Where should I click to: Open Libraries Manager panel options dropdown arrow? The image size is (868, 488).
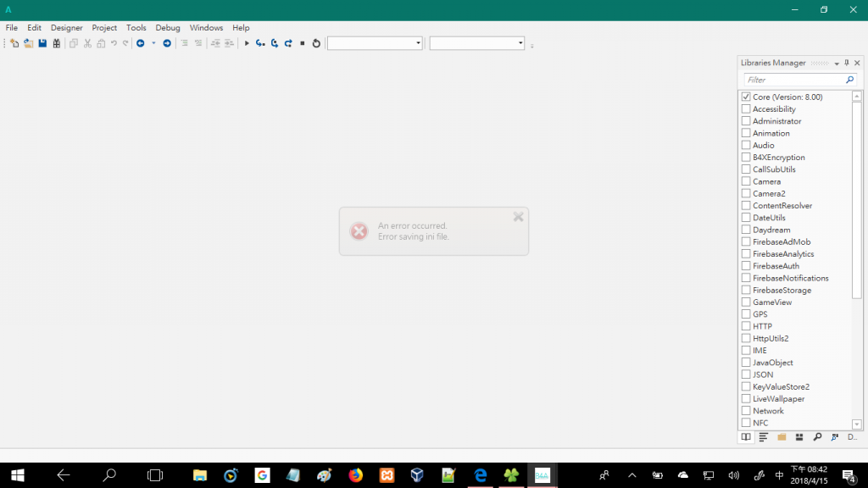(837, 63)
